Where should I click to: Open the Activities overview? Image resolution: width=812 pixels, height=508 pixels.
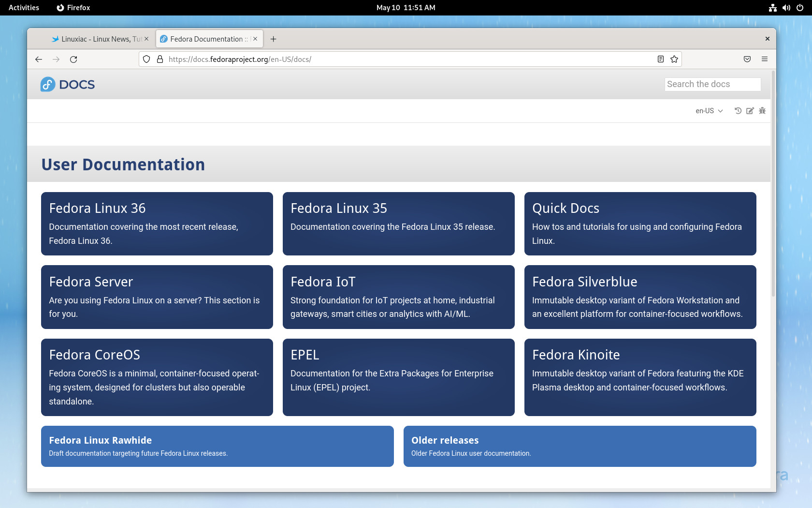pyautogui.click(x=24, y=8)
